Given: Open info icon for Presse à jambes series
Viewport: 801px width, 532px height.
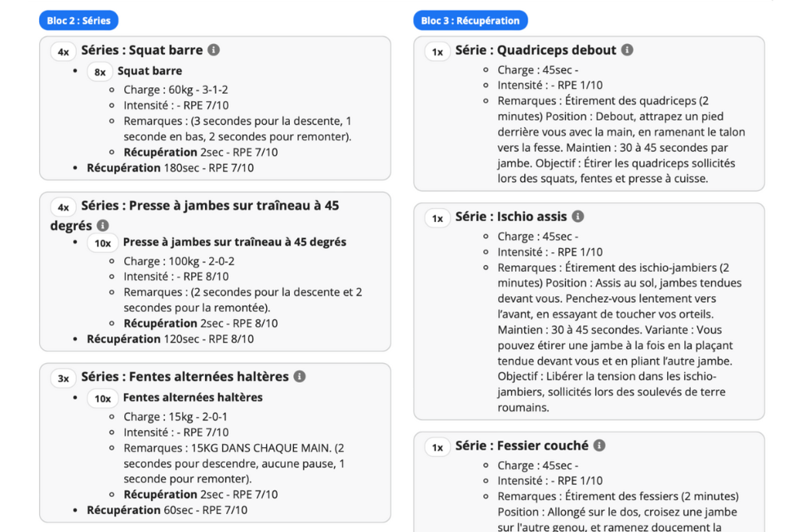Looking at the screenshot, I should coord(103,225).
